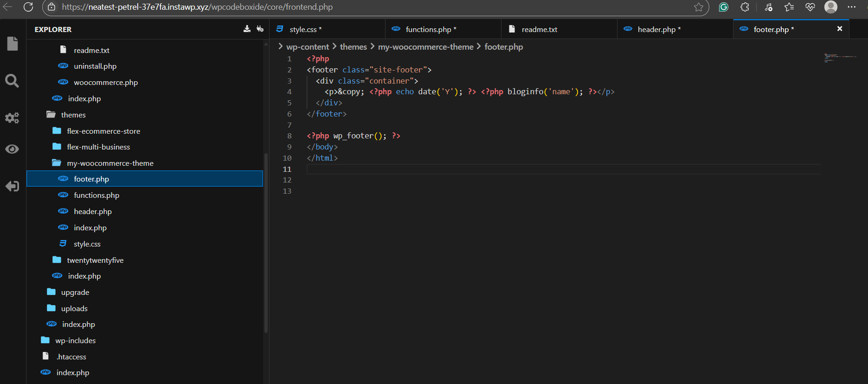Click the code minimap preview
Viewport: 868px width, 384px height.
tap(840, 58)
